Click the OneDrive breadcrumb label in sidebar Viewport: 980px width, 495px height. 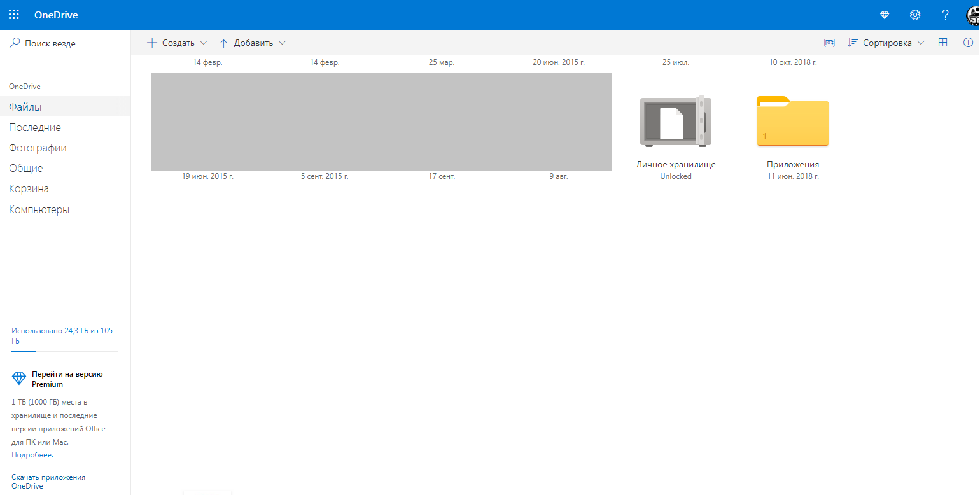coord(25,87)
